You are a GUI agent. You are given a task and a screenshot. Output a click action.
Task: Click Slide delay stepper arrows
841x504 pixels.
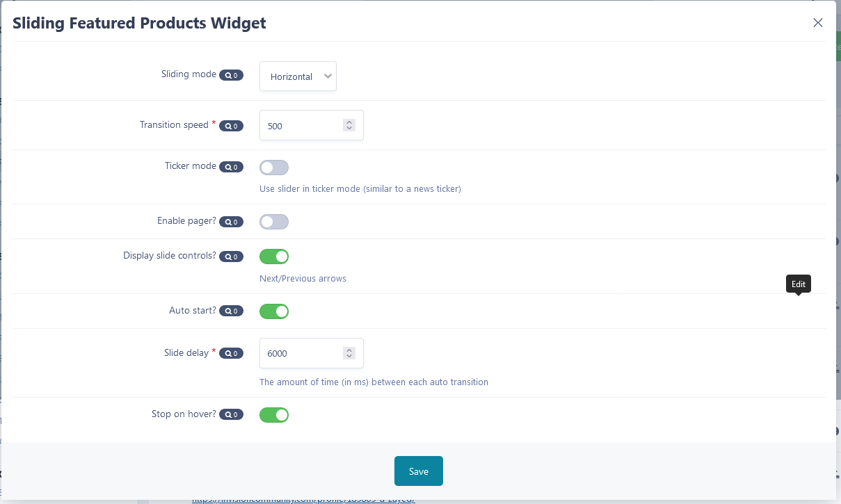(349, 353)
